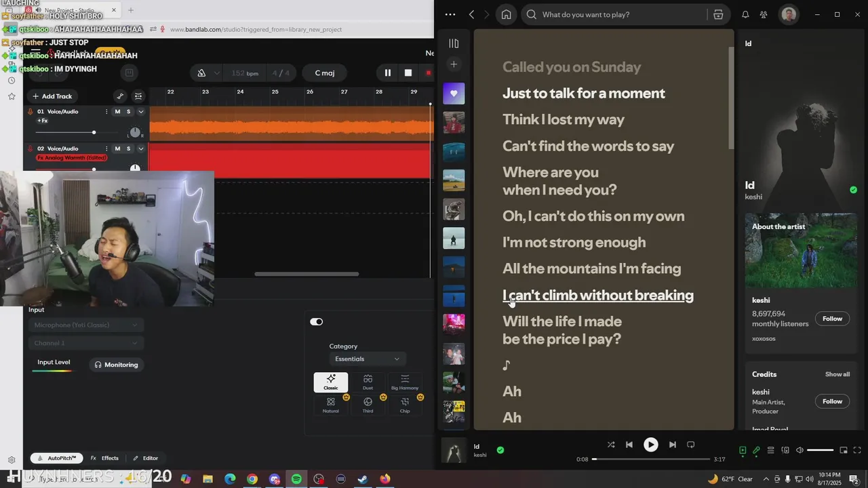The width and height of the screenshot is (868, 488).
Task: Go to Spotify Home
Action: pos(506,14)
